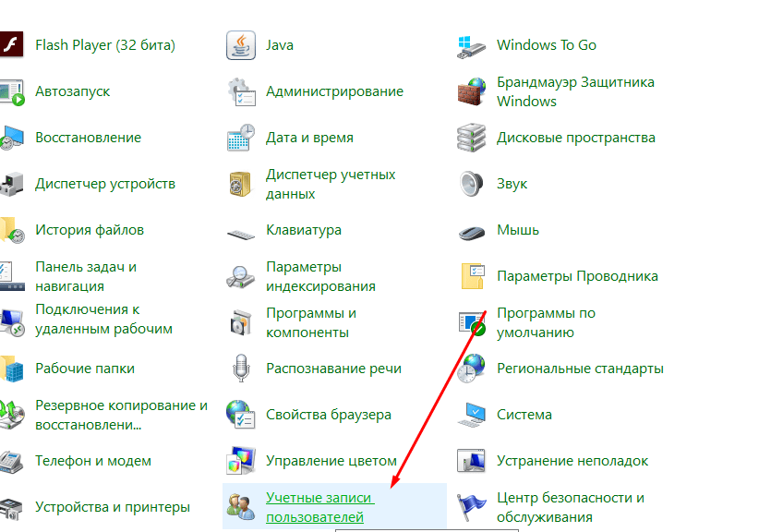Go to Автозапуск settings link
This screenshot has height=532, width=783.
point(72,92)
